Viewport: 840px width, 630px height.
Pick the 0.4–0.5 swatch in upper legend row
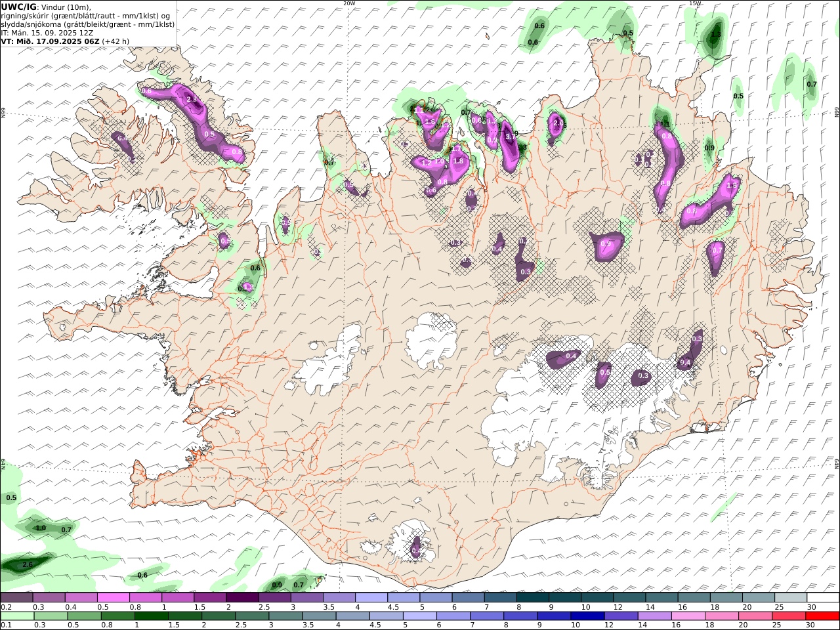coord(81,598)
